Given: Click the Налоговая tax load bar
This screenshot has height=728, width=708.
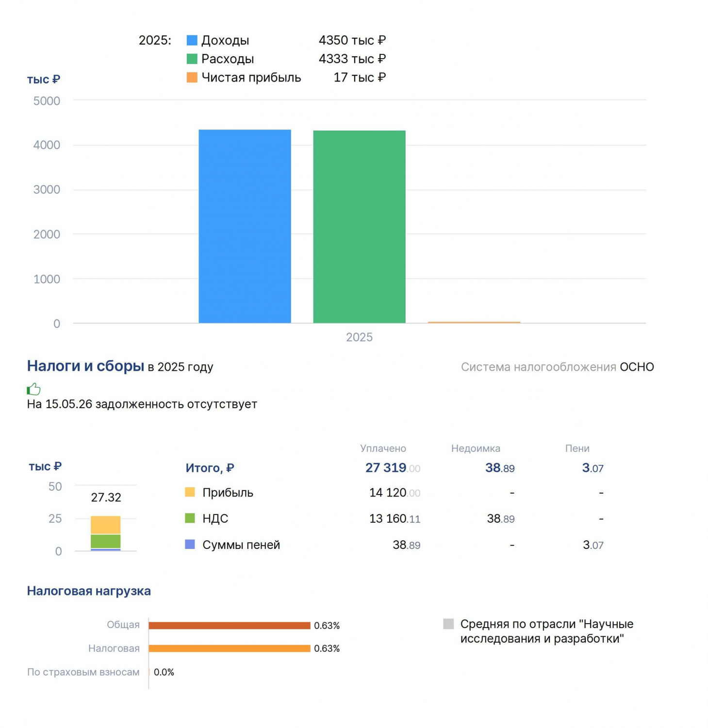Looking at the screenshot, I should (230, 648).
